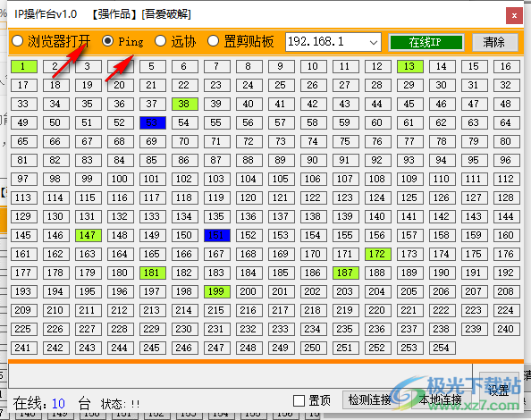531x420 pixels.
Task: Click IP cell 144
Action: coord(507,216)
